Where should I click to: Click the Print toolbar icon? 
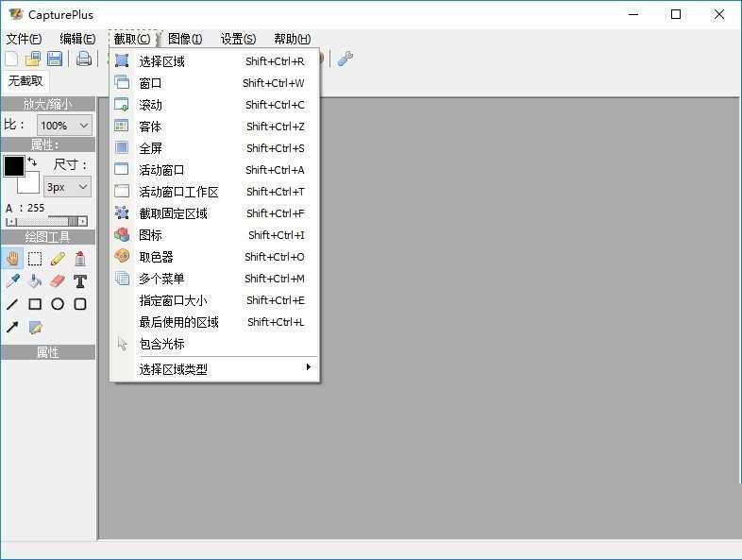(x=84, y=59)
